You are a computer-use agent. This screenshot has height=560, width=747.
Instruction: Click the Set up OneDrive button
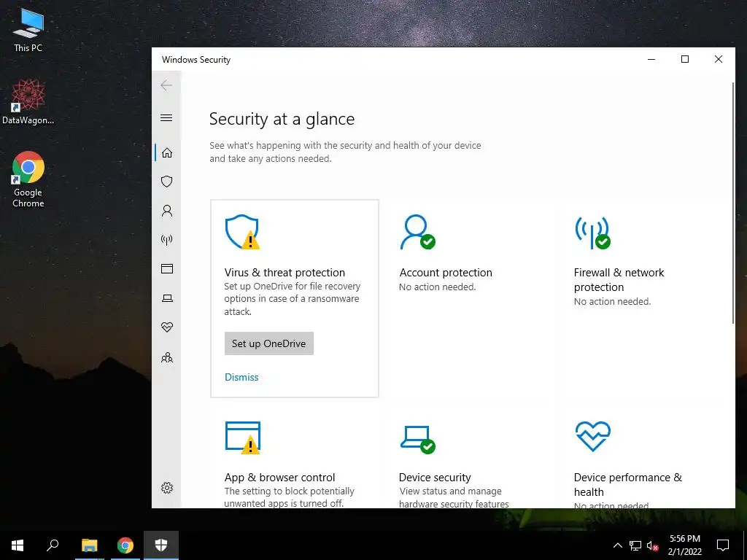[x=268, y=343]
